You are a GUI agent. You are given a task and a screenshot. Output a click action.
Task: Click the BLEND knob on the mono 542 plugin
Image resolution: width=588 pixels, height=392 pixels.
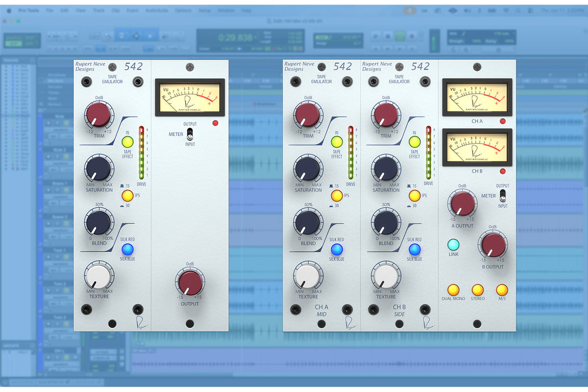coord(98,222)
